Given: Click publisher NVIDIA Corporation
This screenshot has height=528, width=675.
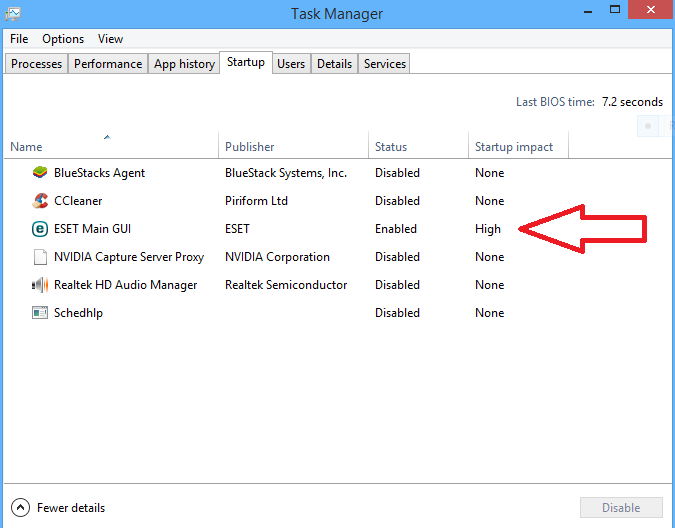Looking at the screenshot, I should pos(277,257).
